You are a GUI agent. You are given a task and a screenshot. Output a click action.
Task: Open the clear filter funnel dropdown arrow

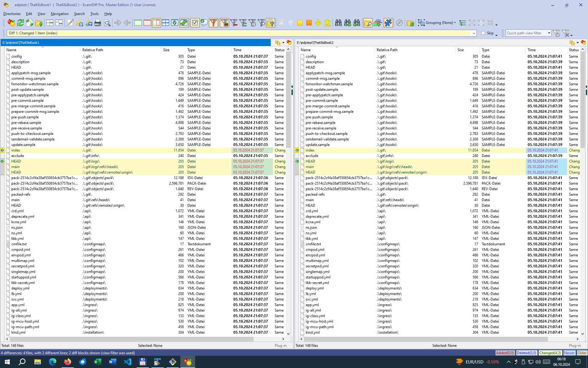pyautogui.click(x=571, y=35)
